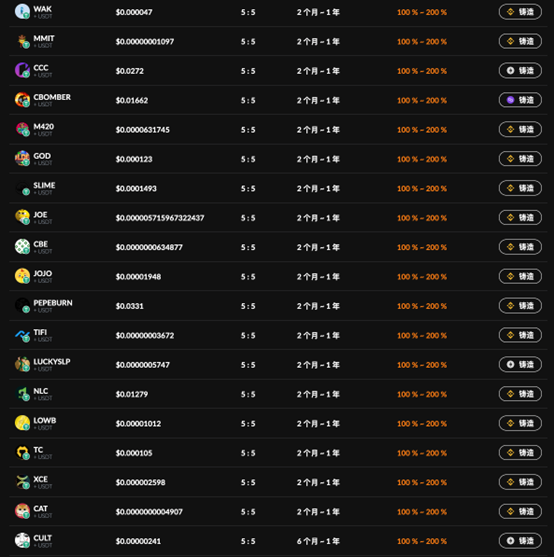Click the CCC purple token icon
The height and width of the screenshot is (557, 554).
click(x=22, y=70)
